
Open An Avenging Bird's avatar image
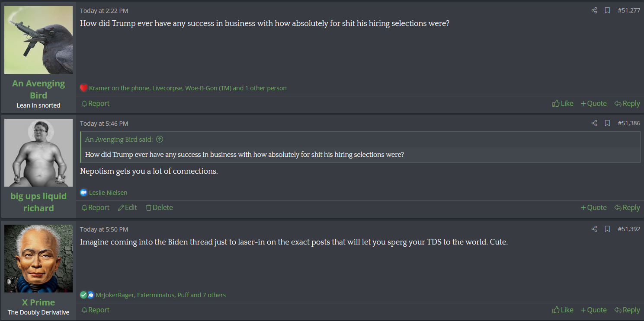38,40
